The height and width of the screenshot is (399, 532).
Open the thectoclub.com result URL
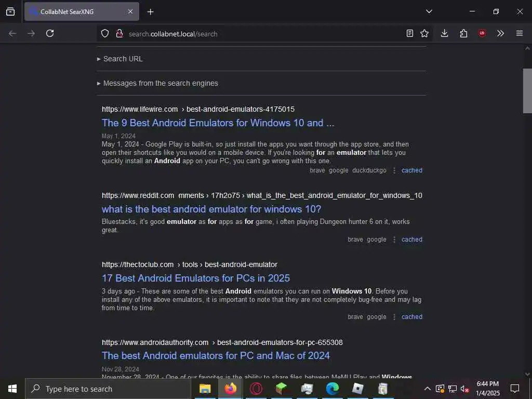point(189,264)
